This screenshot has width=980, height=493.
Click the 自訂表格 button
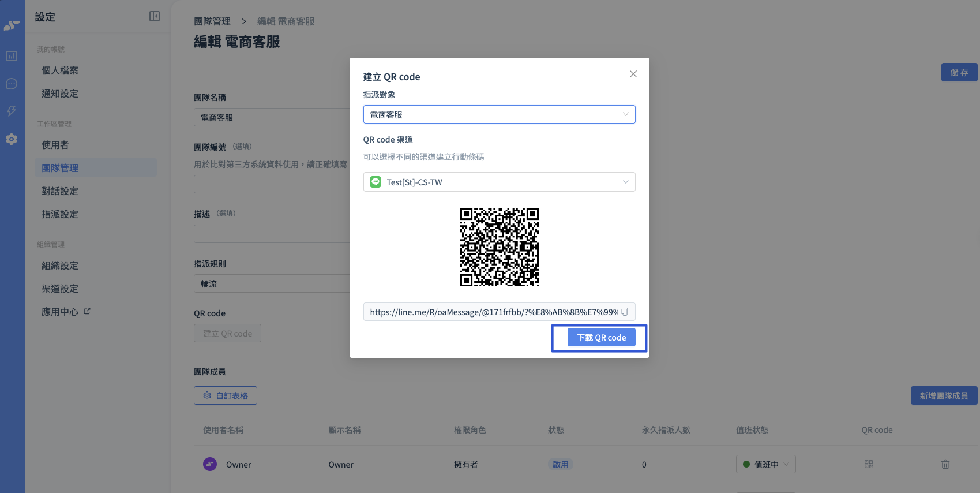pos(226,395)
